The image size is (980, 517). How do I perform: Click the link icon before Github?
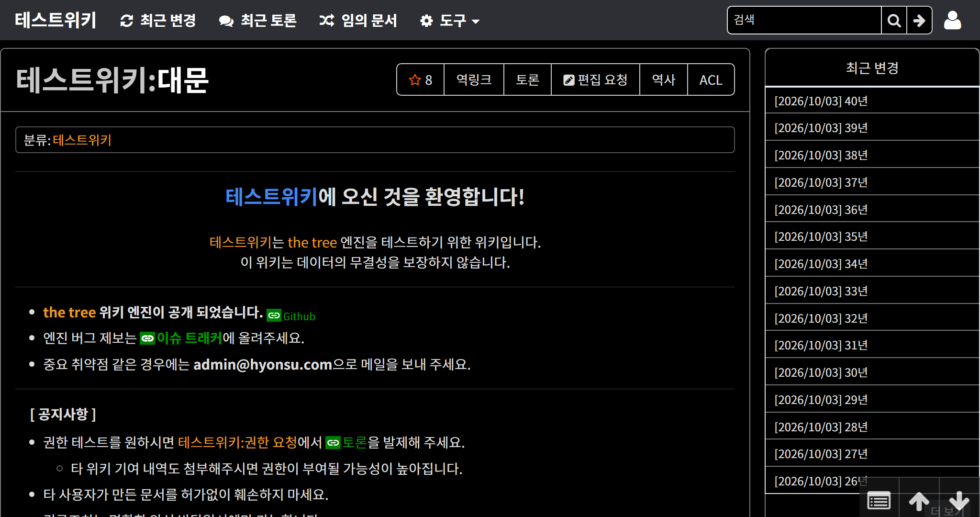274,315
